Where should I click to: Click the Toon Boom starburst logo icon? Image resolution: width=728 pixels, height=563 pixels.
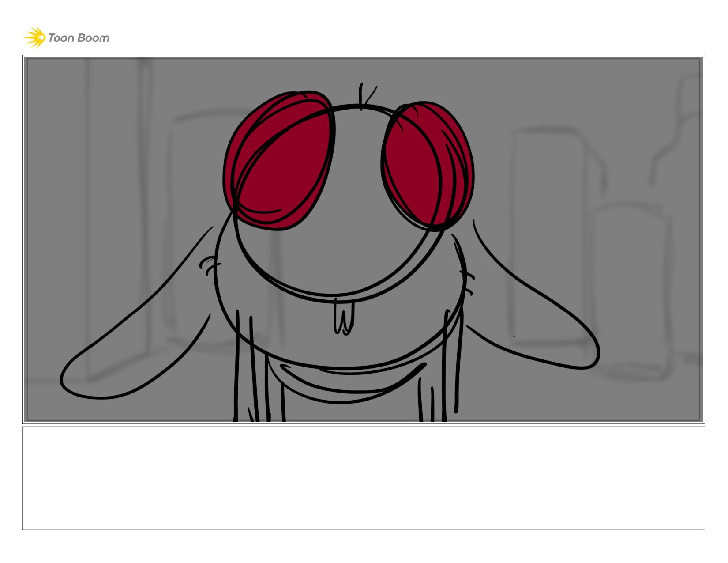(x=35, y=38)
